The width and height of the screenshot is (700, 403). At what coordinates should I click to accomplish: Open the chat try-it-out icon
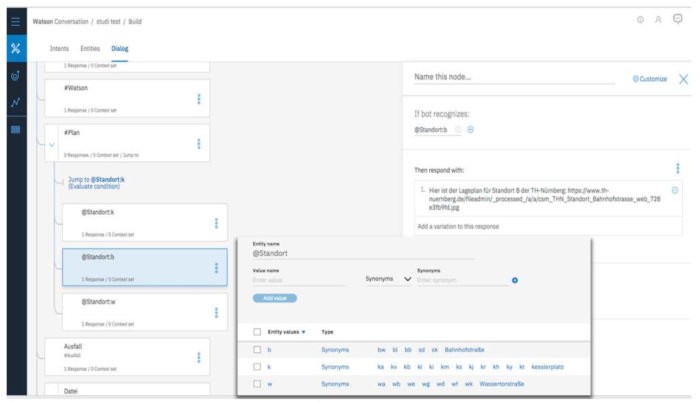[678, 19]
